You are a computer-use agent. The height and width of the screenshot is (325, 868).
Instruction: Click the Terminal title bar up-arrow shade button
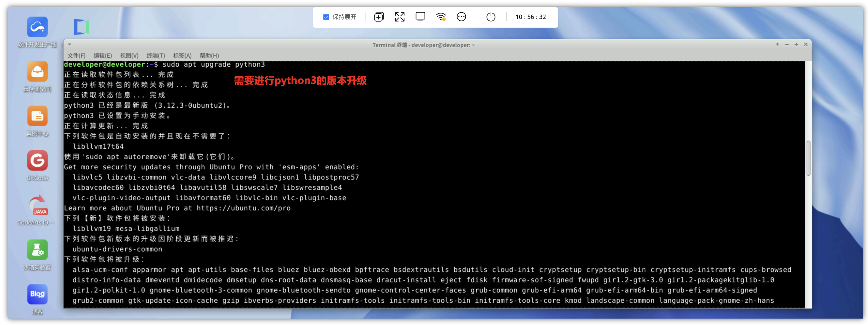tap(778, 44)
